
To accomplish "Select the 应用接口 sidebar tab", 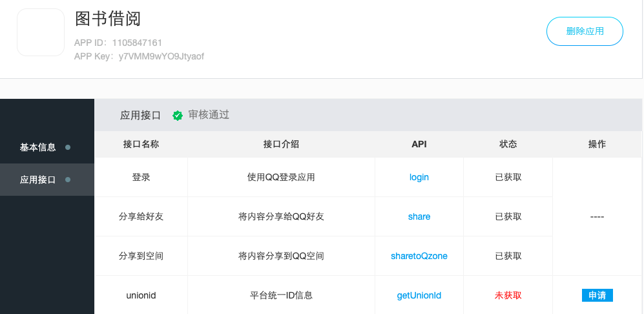I will point(38,180).
